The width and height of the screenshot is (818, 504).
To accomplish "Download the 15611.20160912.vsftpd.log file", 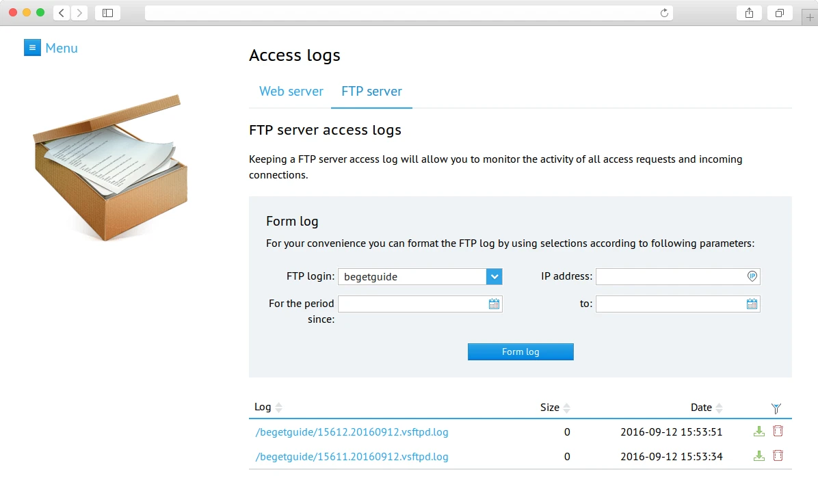I will coord(758,455).
